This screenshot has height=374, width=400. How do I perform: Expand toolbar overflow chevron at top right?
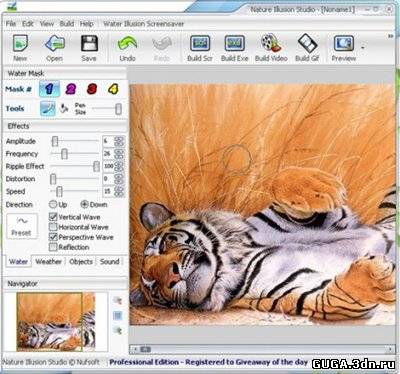pos(390,36)
